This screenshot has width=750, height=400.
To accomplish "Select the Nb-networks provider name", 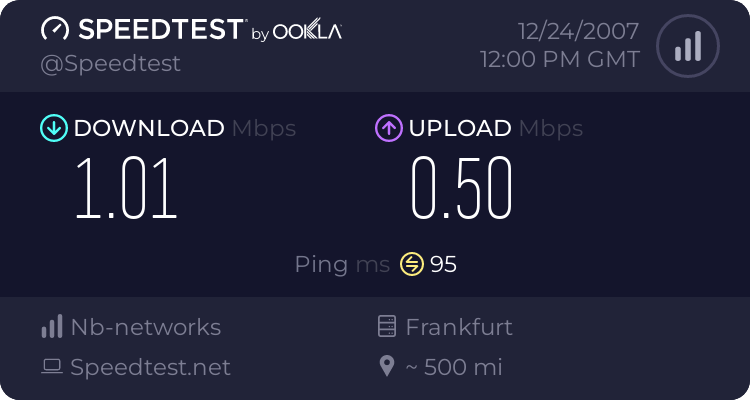I will 145,327.
